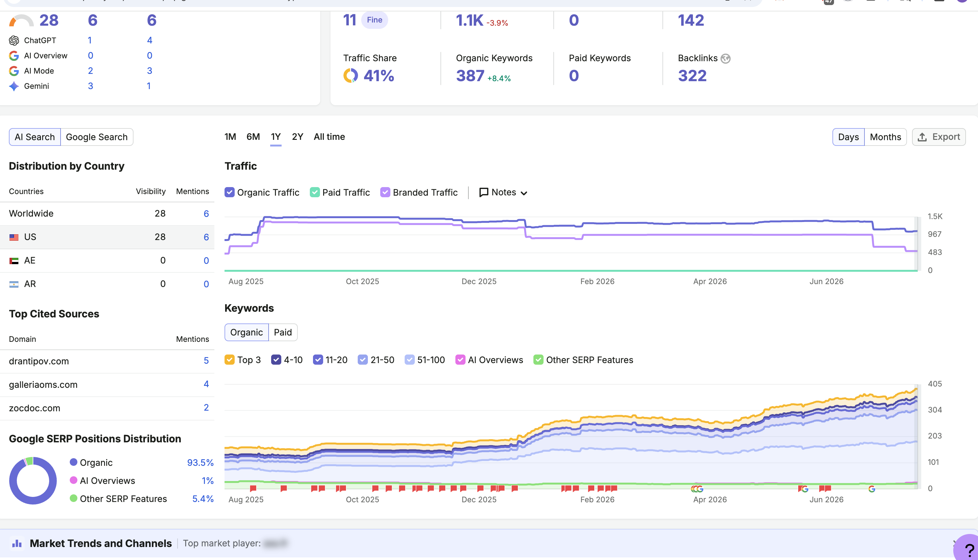Click the galleriaoms.com mentions count 4

[206, 384]
